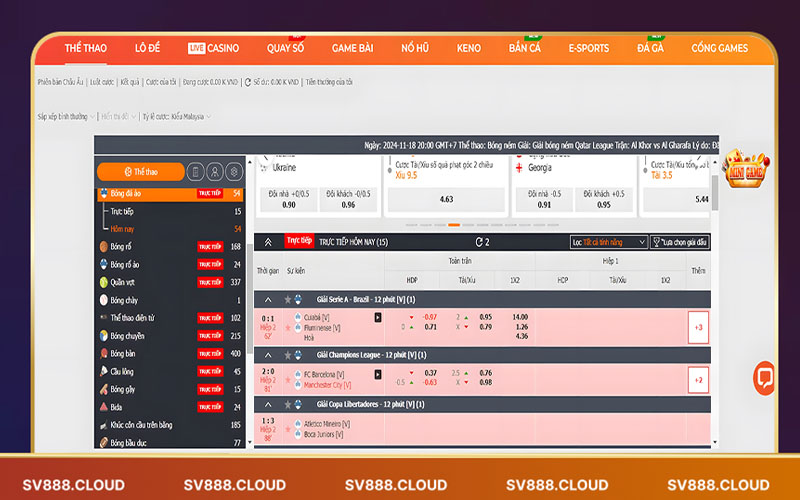Open the Cược của tôi link
The width and height of the screenshot is (800, 500).
tap(161, 82)
